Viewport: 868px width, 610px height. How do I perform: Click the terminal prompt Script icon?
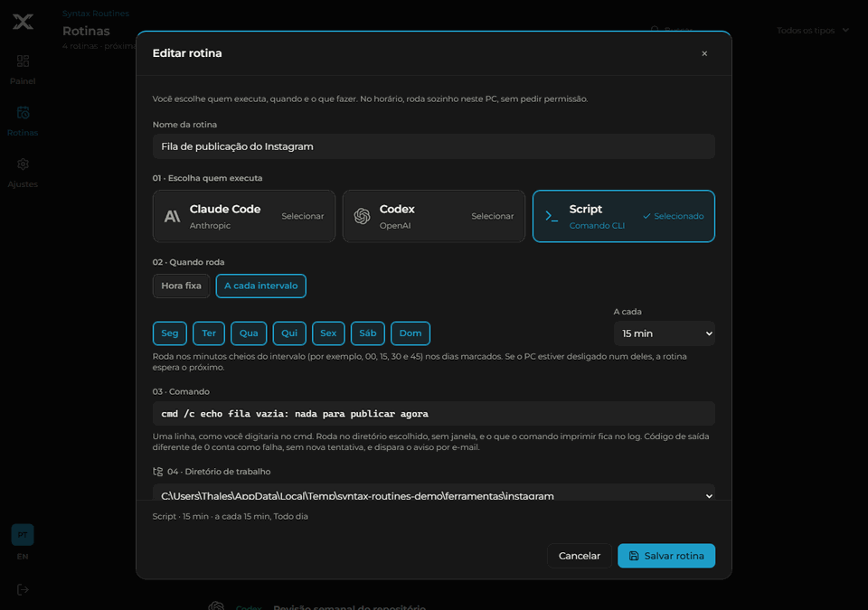(x=552, y=216)
